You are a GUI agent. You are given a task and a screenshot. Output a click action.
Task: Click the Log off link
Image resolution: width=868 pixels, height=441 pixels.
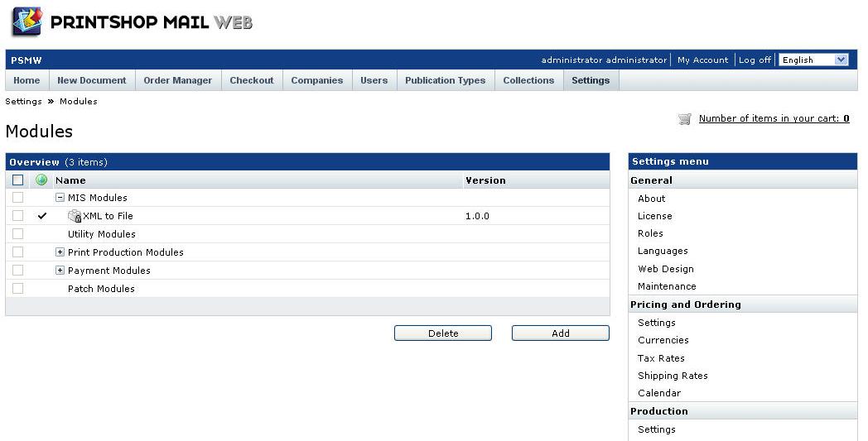pyautogui.click(x=755, y=60)
